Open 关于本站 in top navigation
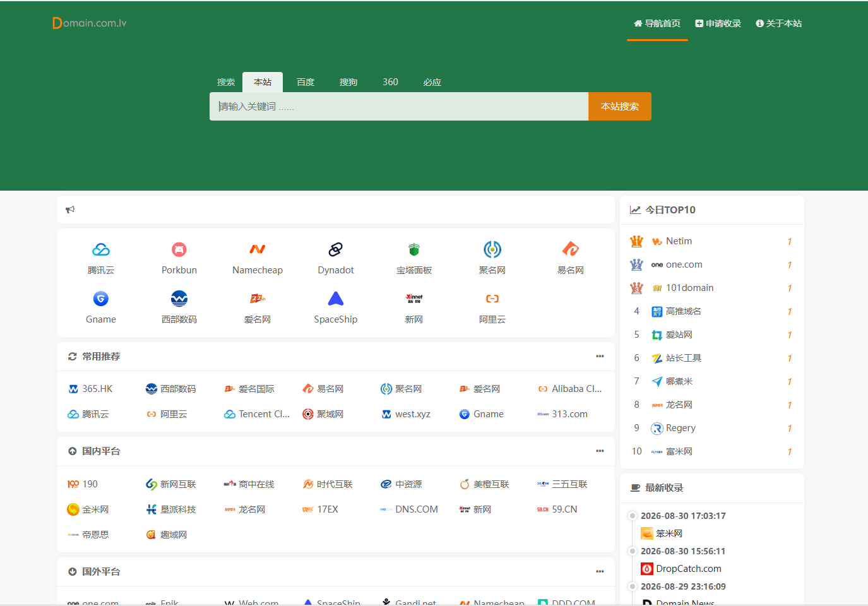 [x=779, y=23]
